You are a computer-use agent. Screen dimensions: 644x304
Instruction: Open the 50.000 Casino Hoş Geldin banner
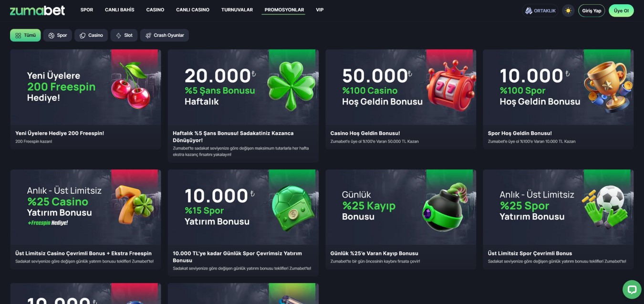[401, 87]
